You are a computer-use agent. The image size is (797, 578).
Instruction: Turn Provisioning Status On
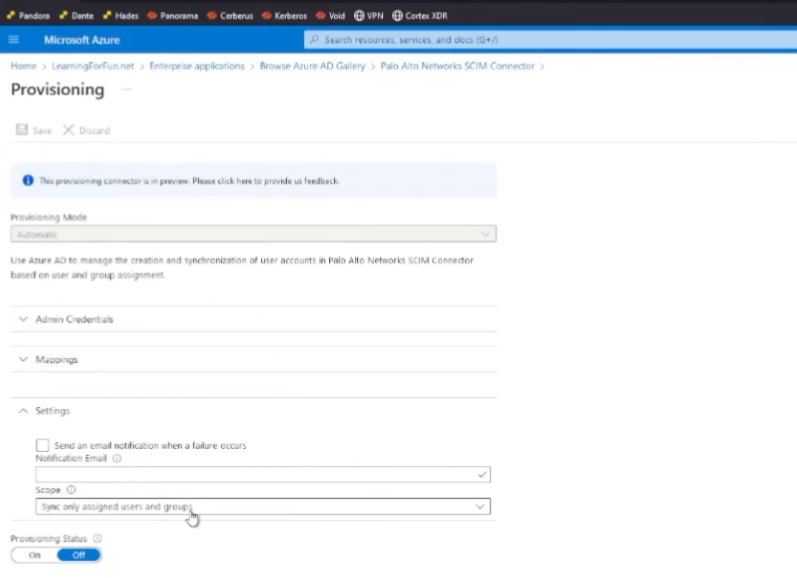tap(34, 555)
